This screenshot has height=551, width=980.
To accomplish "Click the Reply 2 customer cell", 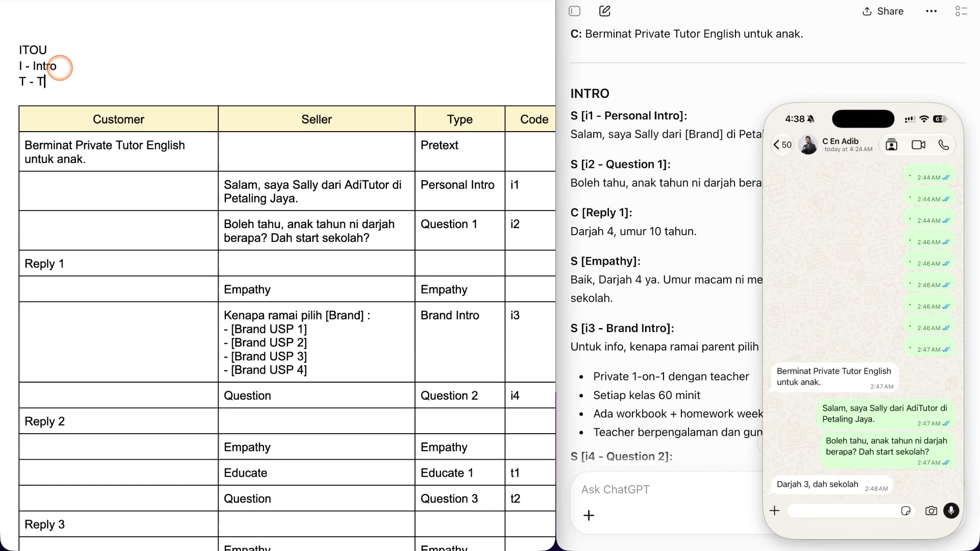I will tap(118, 421).
